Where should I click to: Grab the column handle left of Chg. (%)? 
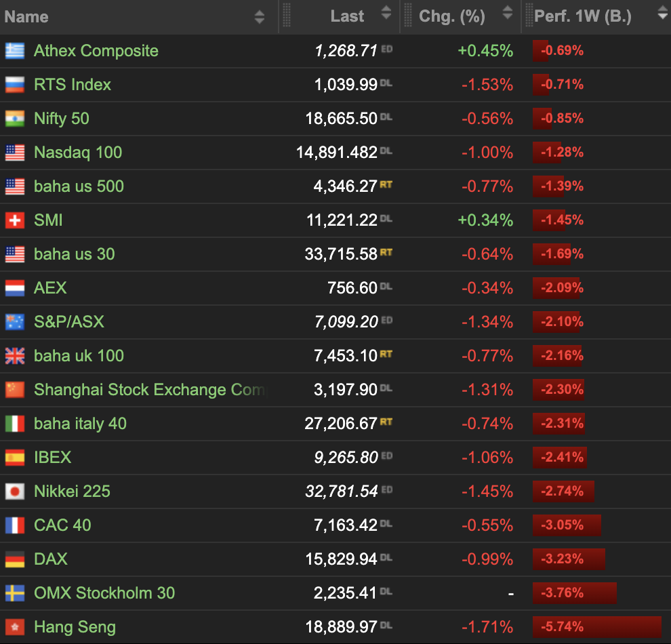coord(408,16)
